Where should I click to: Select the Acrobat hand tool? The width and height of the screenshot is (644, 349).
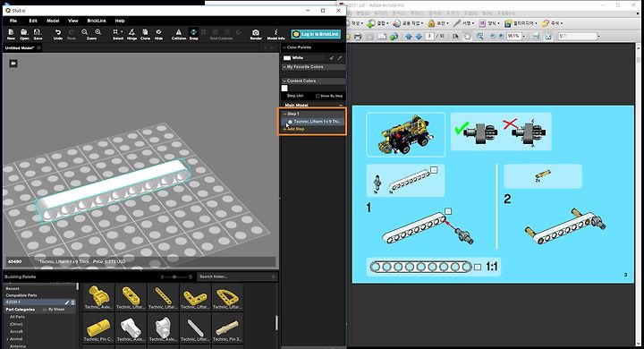pos(468,36)
